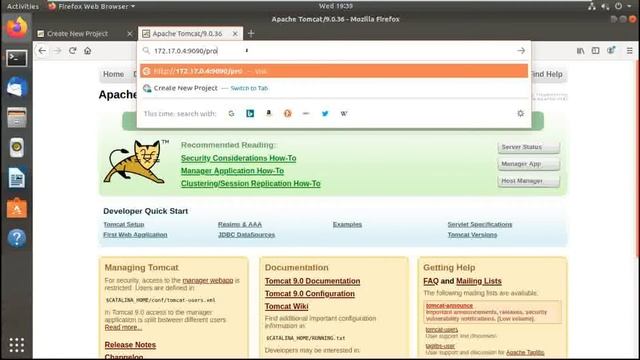Open the manager webapp link
This screenshot has height=360, width=640.
pyautogui.click(x=208, y=280)
